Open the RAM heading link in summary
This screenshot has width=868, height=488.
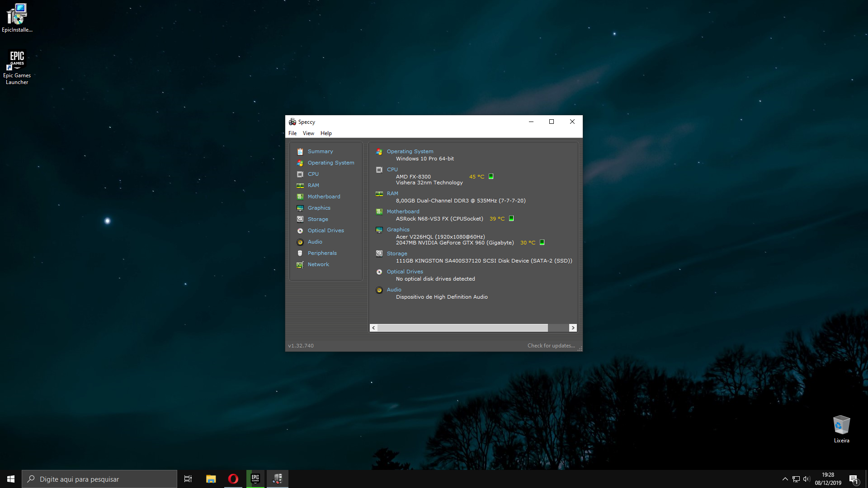point(392,194)
